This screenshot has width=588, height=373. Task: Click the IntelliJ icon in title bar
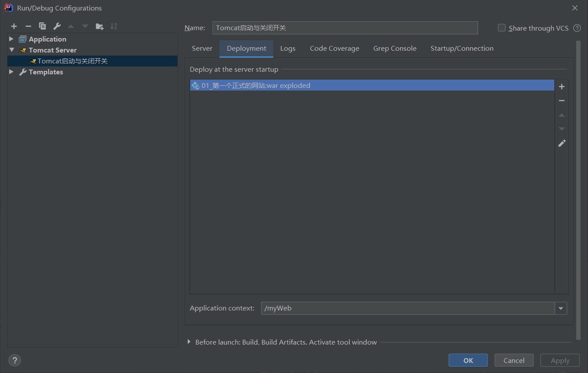[x=8, y=8]
